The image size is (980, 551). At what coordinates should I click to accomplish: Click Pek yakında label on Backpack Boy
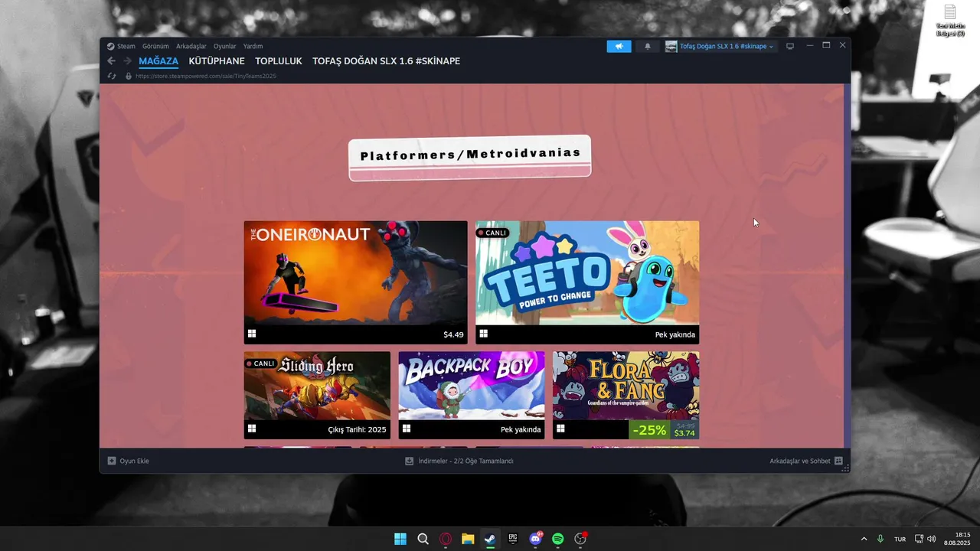tap(521, 430)
